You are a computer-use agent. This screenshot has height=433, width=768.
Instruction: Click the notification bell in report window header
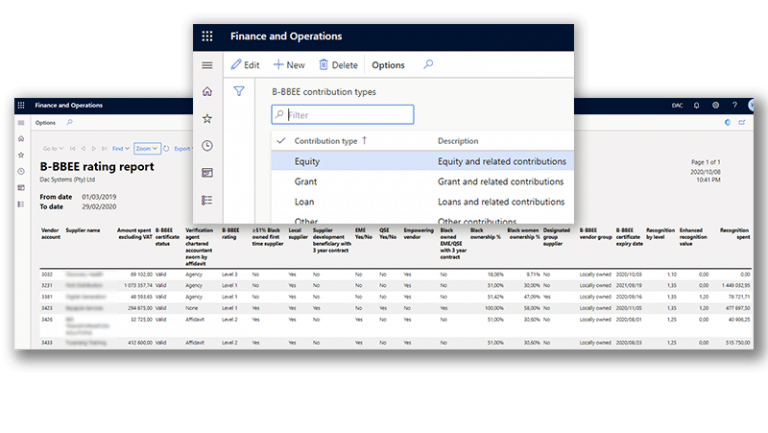click(696, 105)
